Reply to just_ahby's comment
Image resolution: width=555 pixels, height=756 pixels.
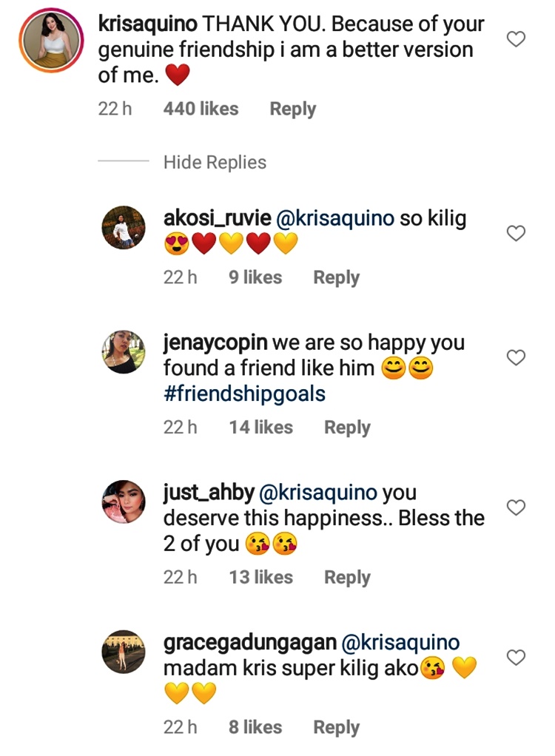347,577
